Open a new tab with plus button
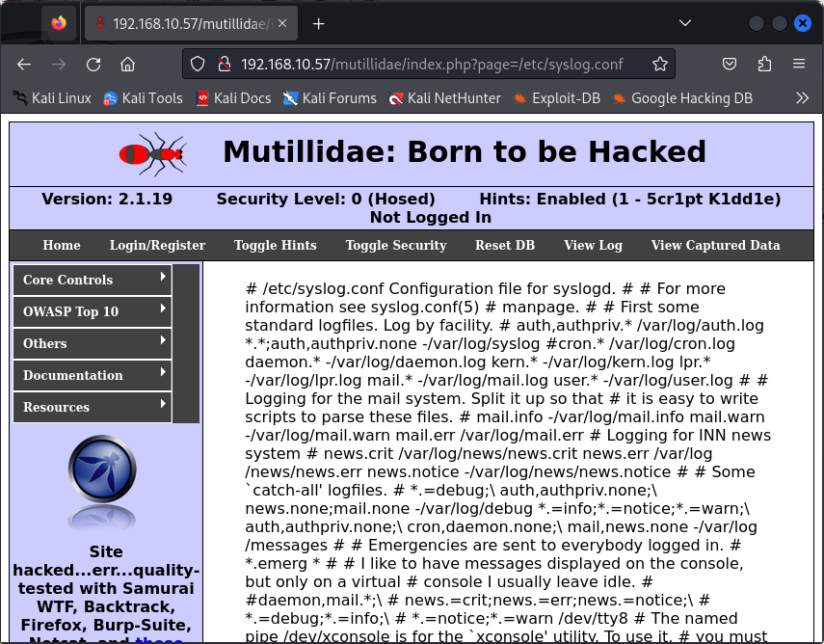 tap(318, 24)
